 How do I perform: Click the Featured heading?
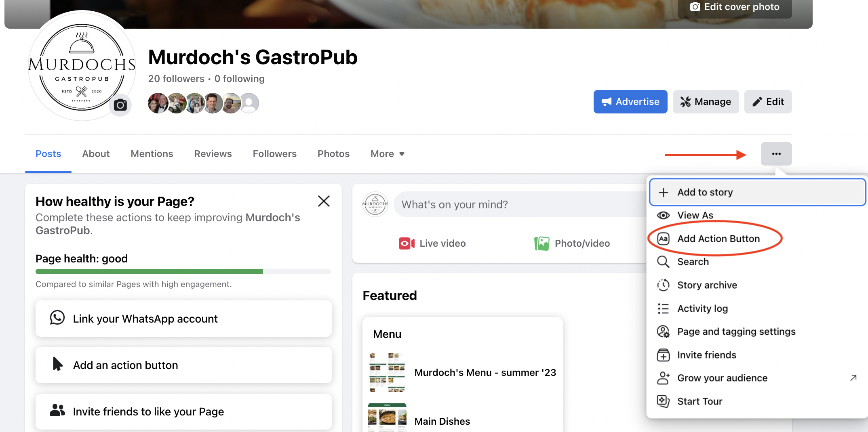click(390, 296)
